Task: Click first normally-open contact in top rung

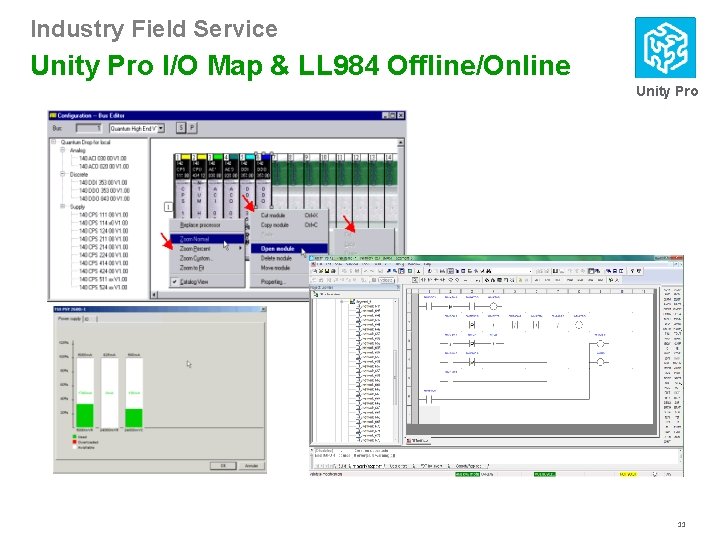Action: 430,306
